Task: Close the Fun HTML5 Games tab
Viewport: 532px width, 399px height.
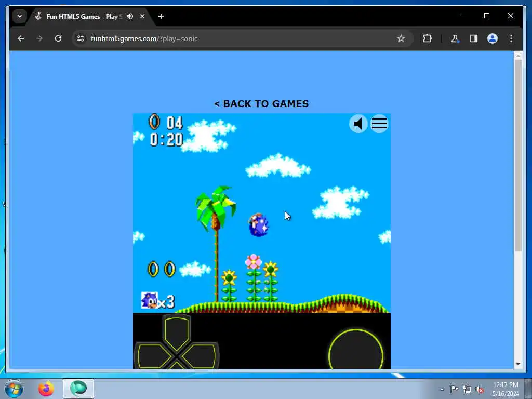Action: (x=142, y=16)
